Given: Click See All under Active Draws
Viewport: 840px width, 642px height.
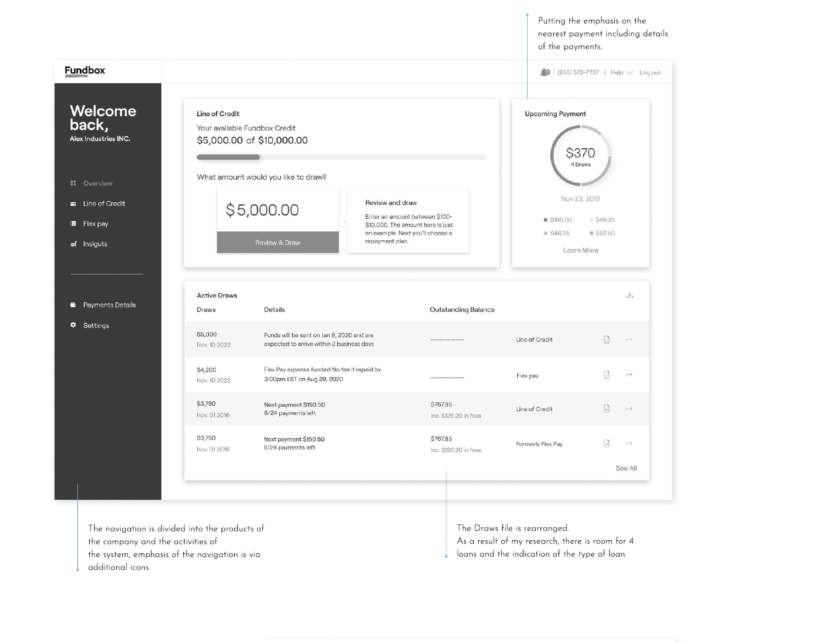Looking at the screenshot, I should [626, 468].
